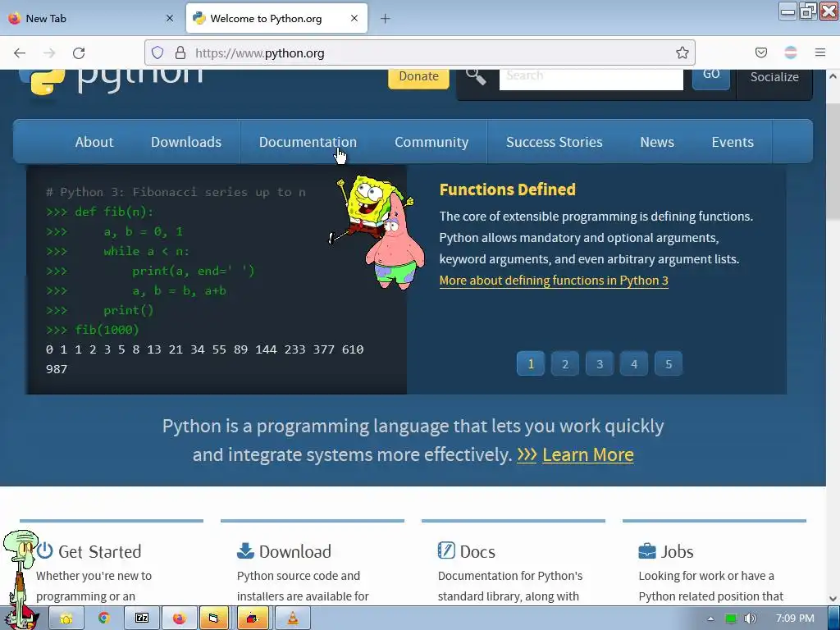Select the Welcome to Python.org tab
The image size is (840, 630).
point(276,18)
